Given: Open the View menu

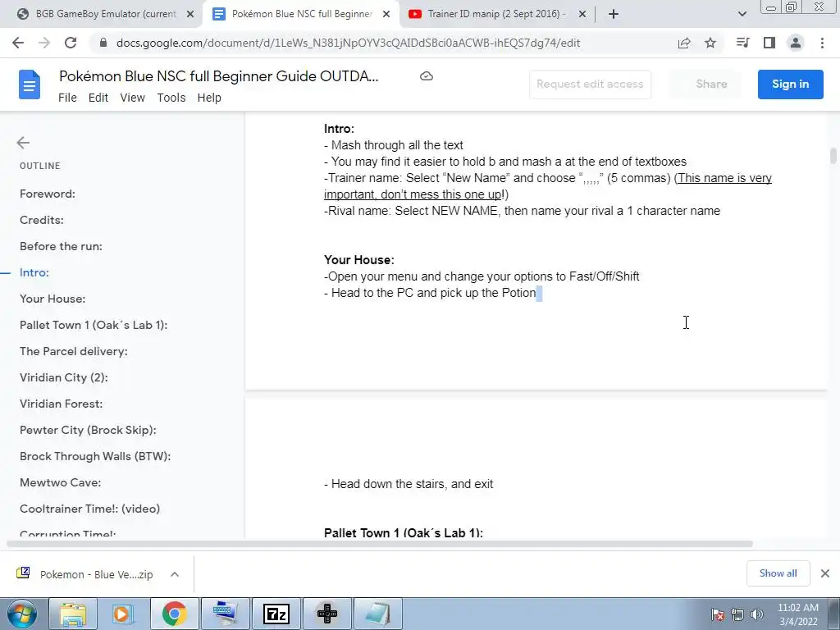Looking at the screenshot, I should [x=132, y=98].
